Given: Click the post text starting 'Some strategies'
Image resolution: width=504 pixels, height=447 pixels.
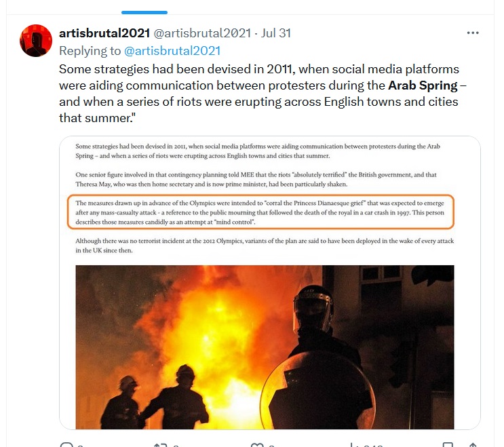Looking at the screenshot, I should (x=263, y=94).
